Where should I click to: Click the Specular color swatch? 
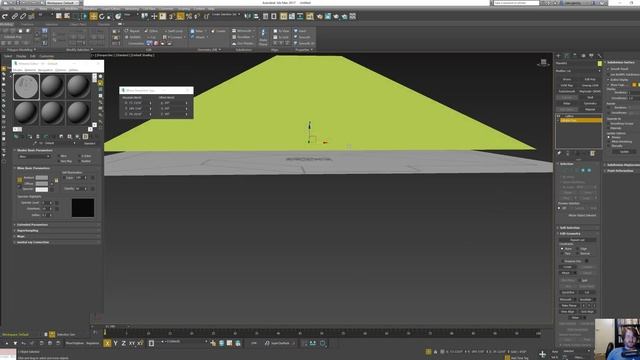42,189
